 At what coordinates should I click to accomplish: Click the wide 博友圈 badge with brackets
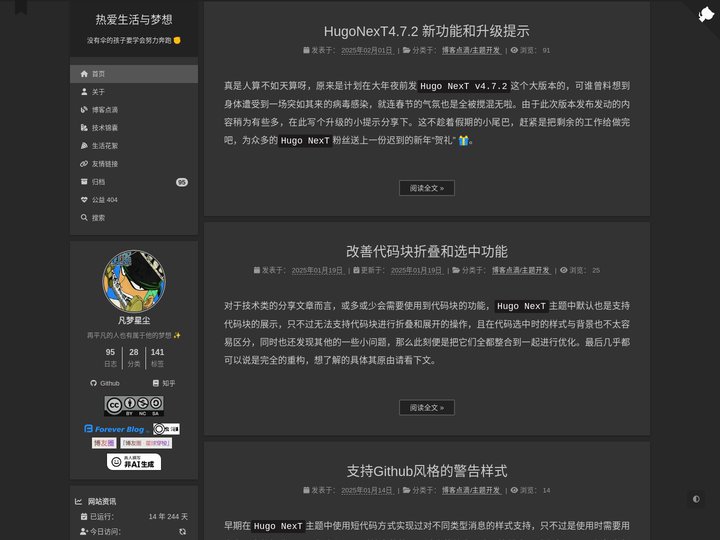tap(146, 443)
